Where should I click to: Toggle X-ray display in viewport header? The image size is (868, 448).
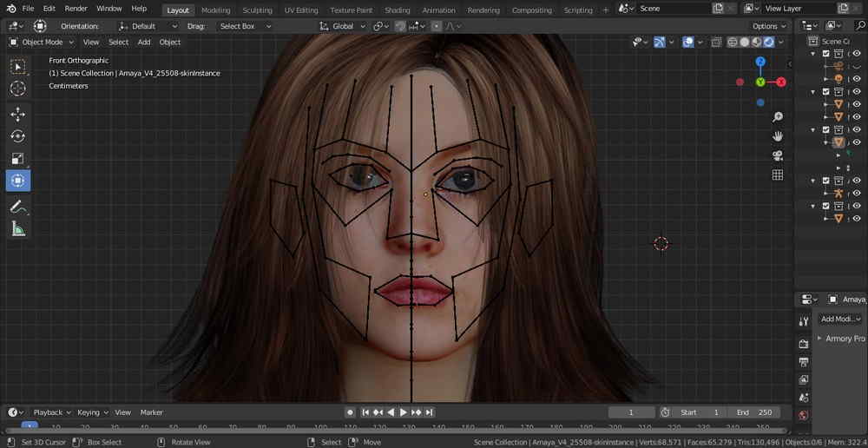tap(717, 42)
